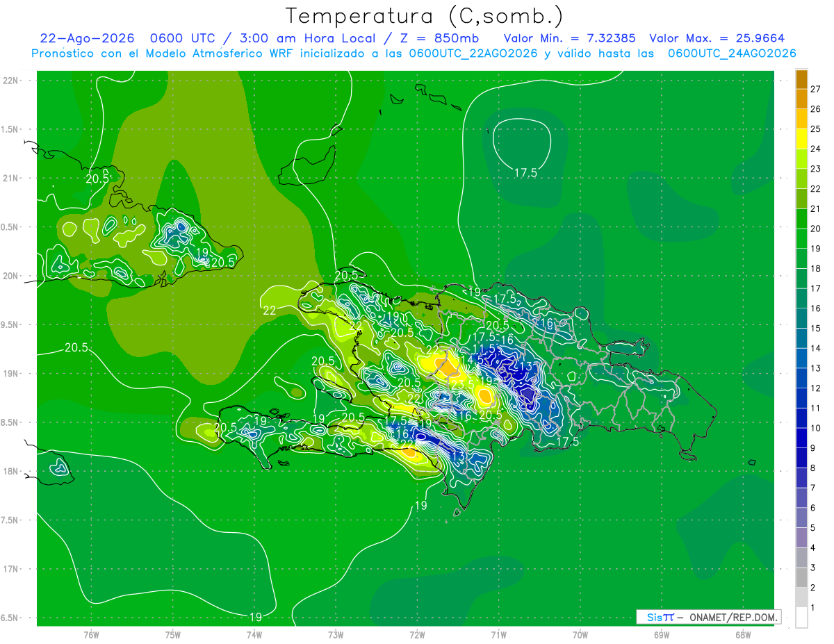
Task: Click the dark orange swatch above legend value 27
Action: (801, 79)
